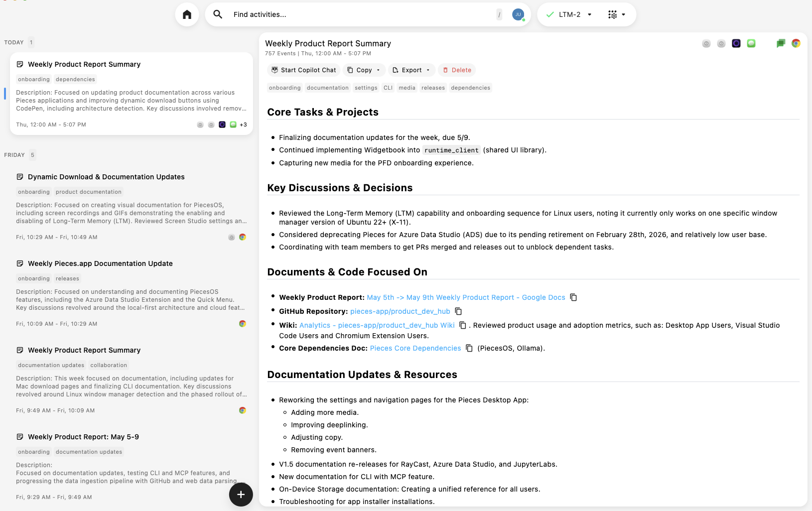Open the Pieces Core Dependencies link

(415, 348)
